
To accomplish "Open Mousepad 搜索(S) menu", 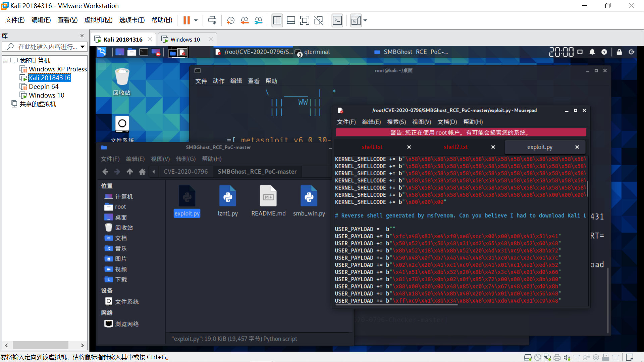I will coord(396,122).
